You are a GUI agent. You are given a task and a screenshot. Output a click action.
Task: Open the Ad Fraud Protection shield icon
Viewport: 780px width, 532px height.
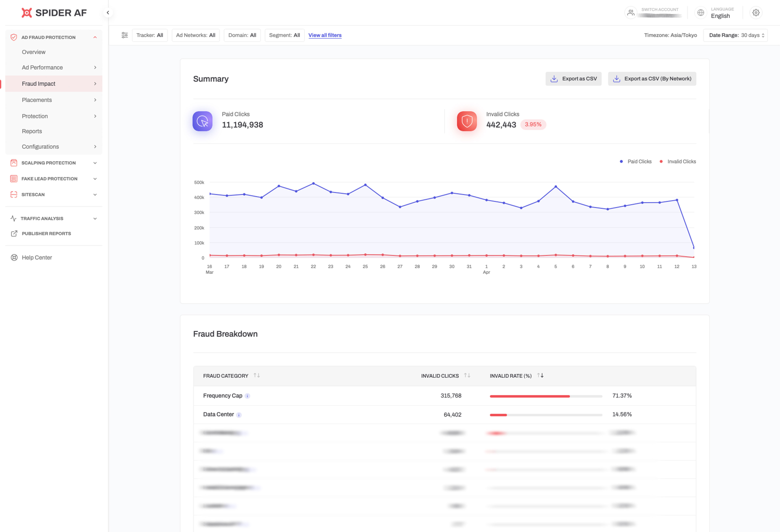14,37
